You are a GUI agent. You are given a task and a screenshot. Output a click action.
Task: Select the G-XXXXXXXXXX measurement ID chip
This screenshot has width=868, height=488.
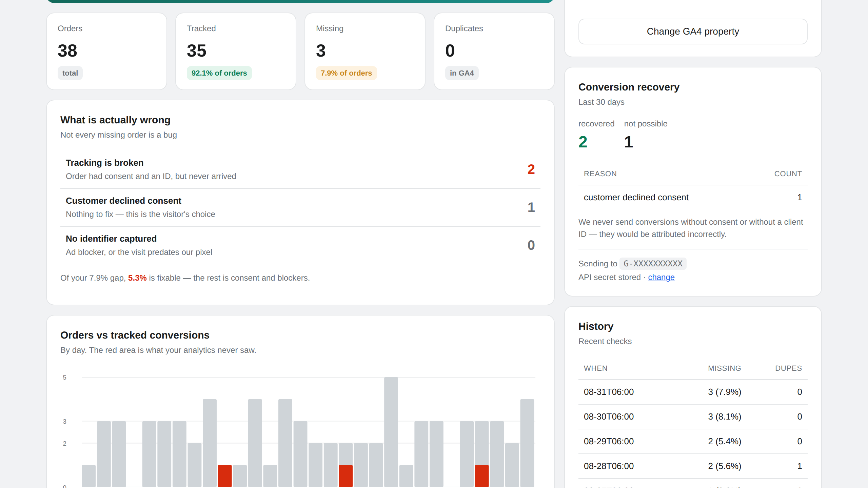coord(653,264)
